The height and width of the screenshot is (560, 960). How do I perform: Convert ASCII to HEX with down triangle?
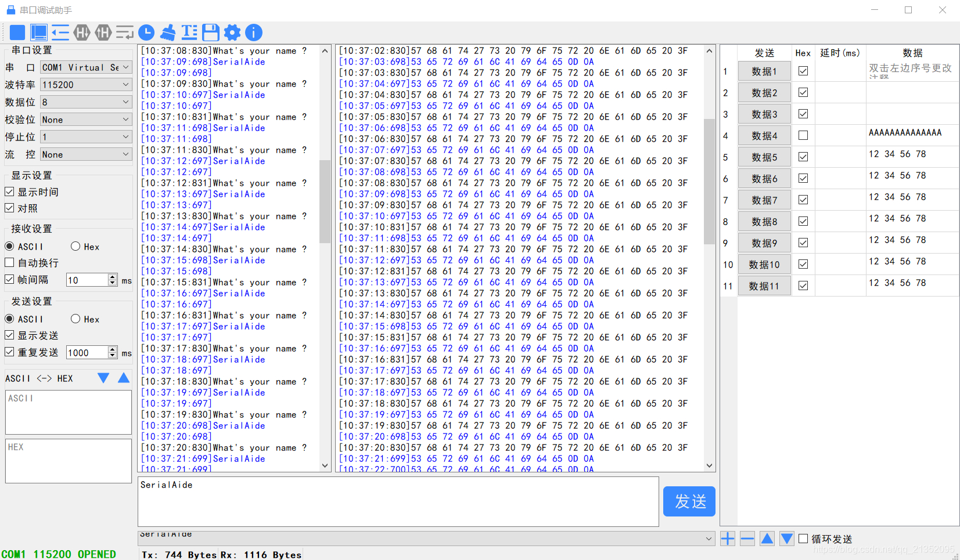point(103,378)
